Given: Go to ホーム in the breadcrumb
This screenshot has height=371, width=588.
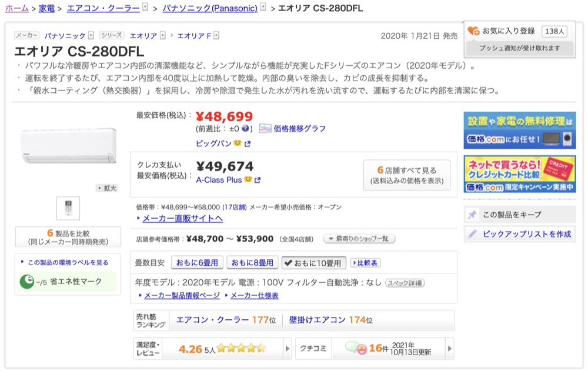Looking at the screenshot, I should 16,8.
